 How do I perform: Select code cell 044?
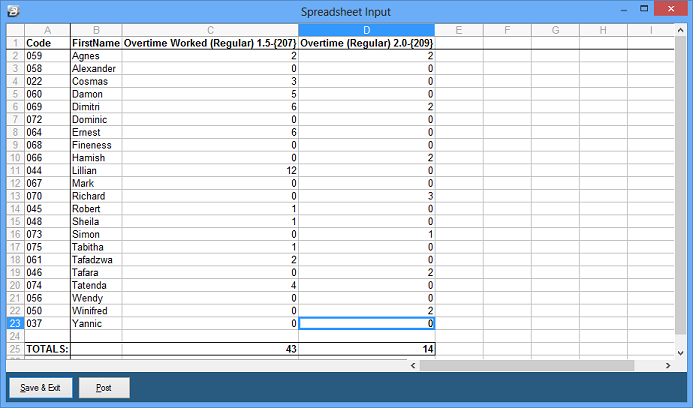click(x=47, y=171)
